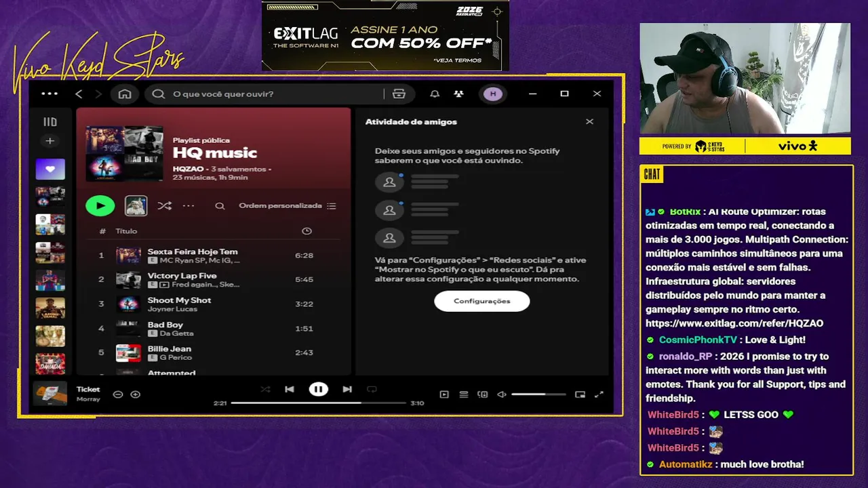Open artist link 'Da Getta'
868x488 pixels.
point(176,333)
